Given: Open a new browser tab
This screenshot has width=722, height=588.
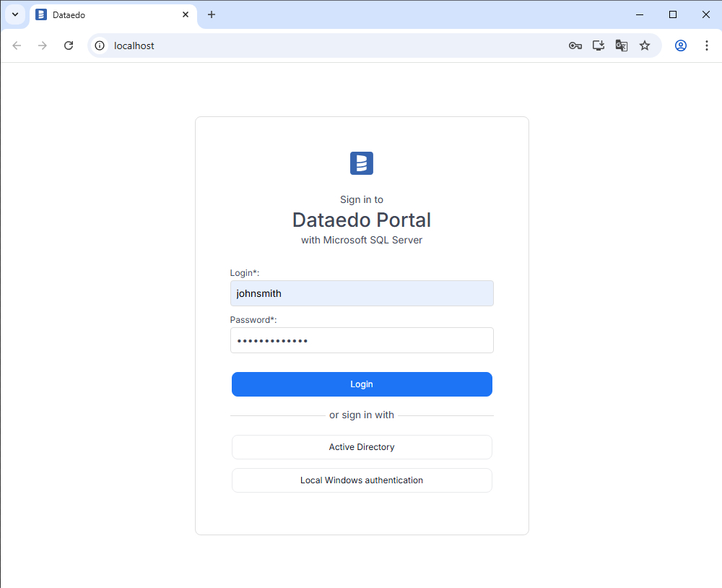Looking at the screenshot, I should tap(211, 14).
